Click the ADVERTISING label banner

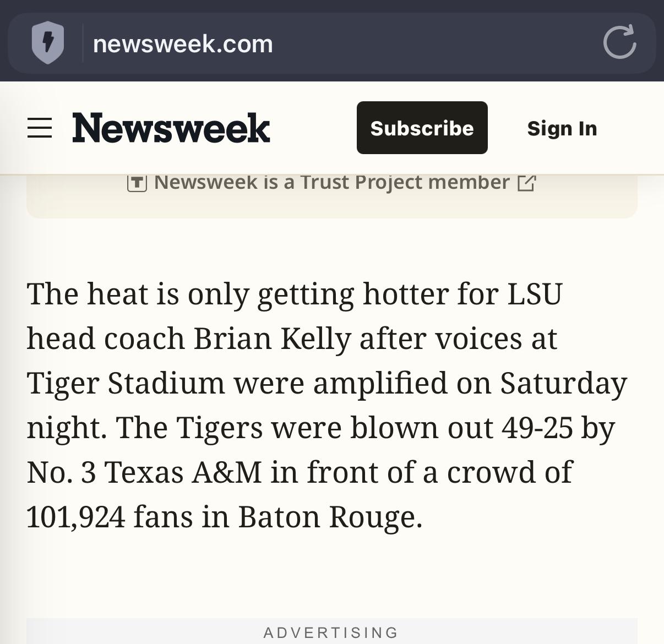pyautogui.click(x=331, y=632)
